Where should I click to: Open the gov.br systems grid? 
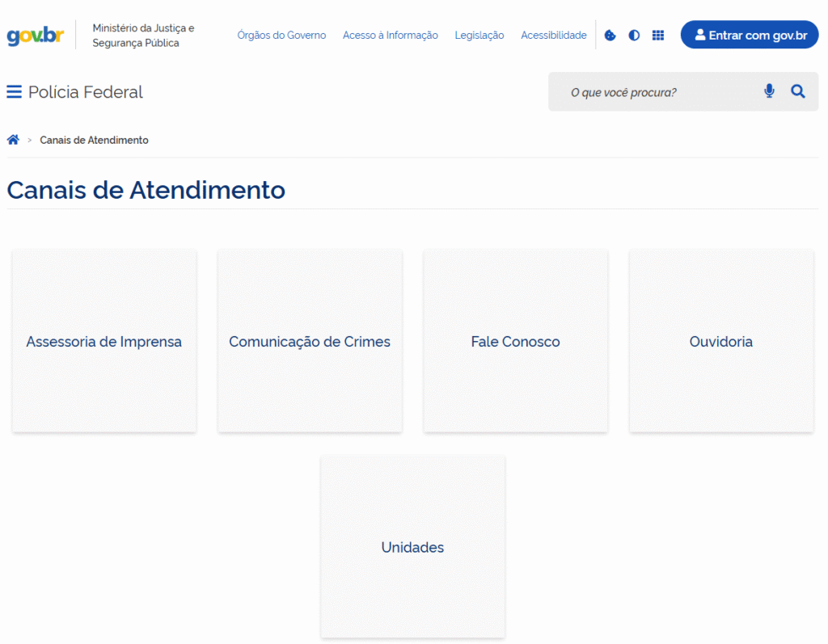tap(658, 36)
